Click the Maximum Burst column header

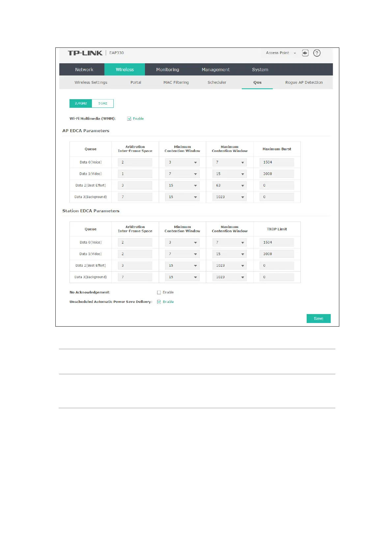tap(277, 149)
